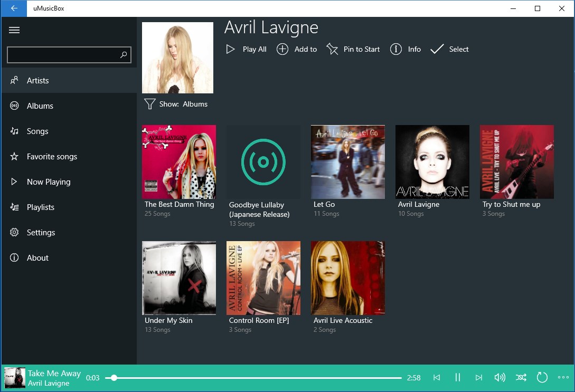Click the Add to label
575x392 pixels.
[306, 49]
